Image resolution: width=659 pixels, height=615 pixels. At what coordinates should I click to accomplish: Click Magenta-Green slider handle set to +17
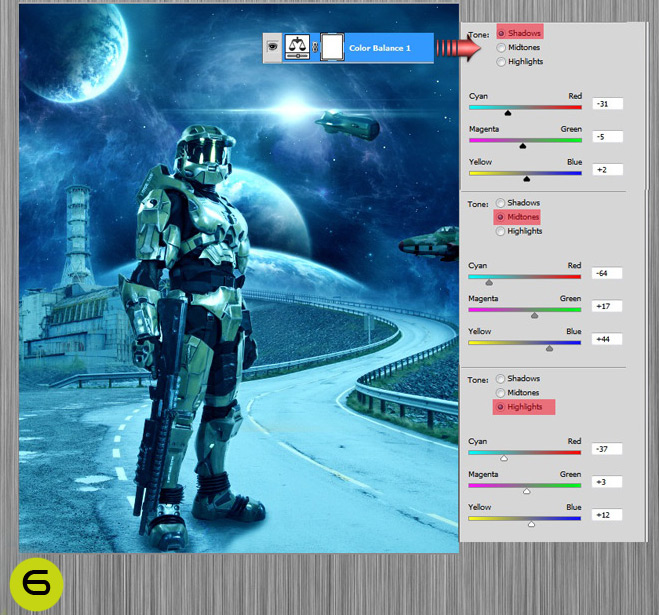click(534, 315)
